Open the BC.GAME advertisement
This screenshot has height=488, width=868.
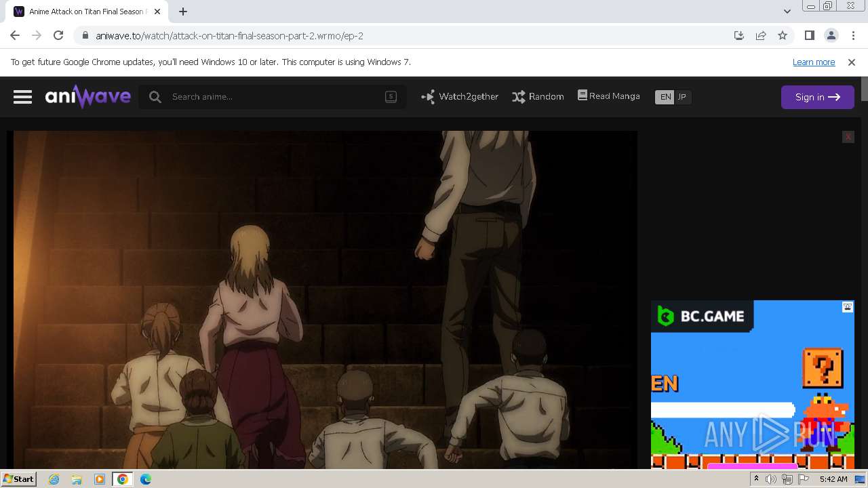753,384
